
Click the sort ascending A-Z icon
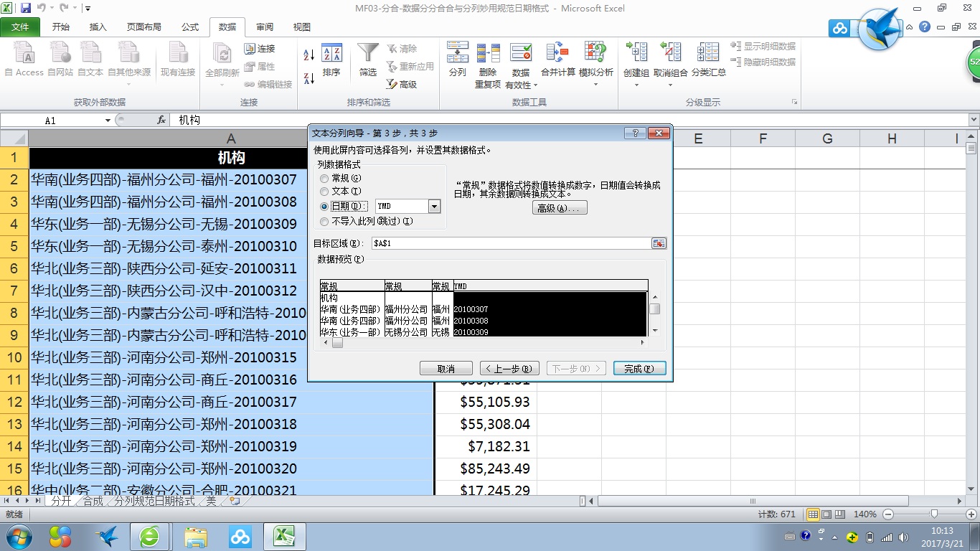(308, 55)
